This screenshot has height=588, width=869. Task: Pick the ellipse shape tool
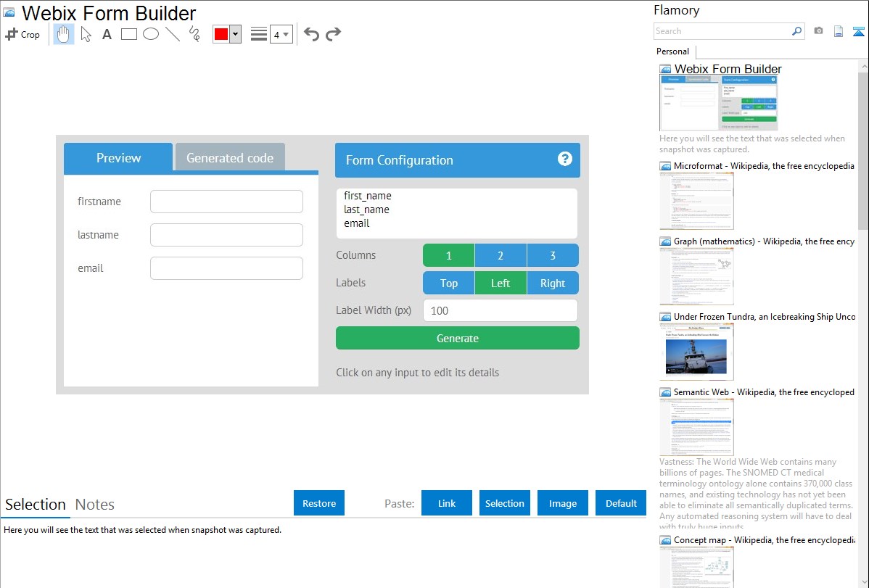tap(151, 34)
